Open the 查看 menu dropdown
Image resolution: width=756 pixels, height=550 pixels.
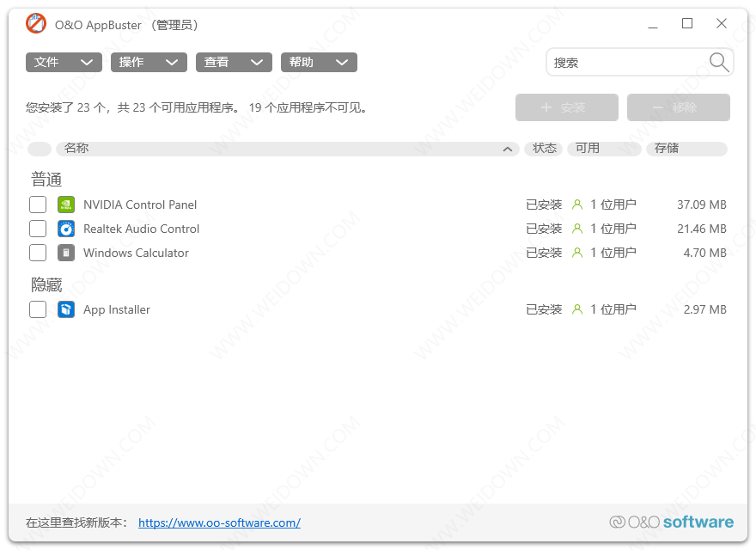click(x=234, y=62)
